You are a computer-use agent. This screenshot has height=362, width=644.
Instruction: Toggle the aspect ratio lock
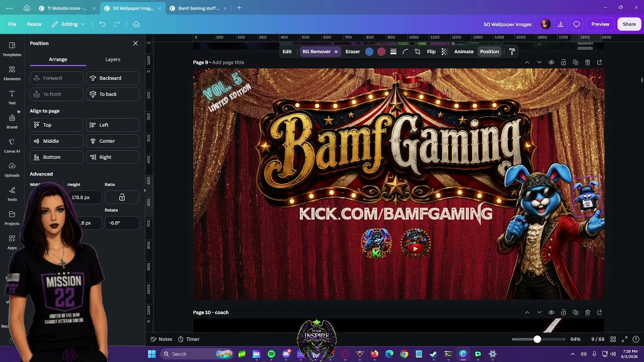pyautogui.click(x=122, y=198)
